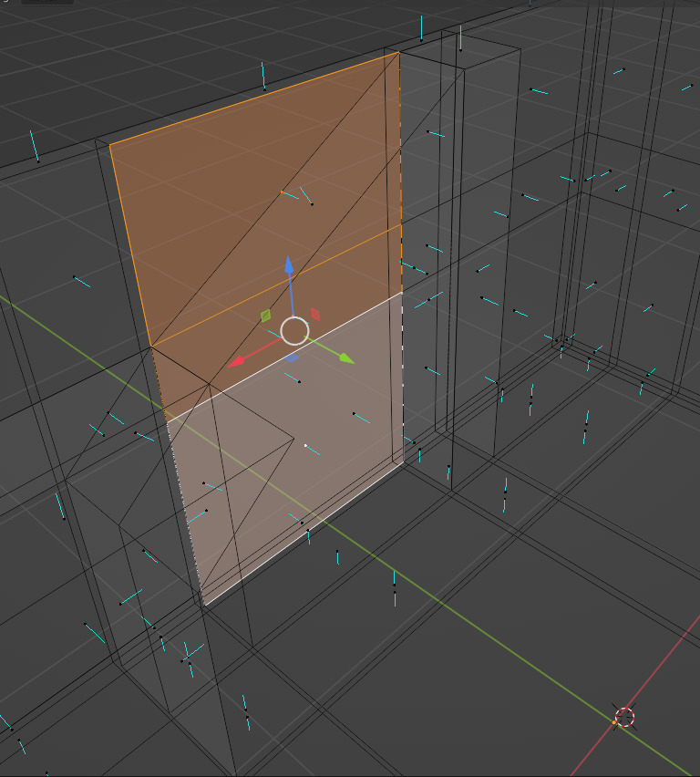Click the white circle at the gizmo center
Image resolution: width=700 pixels, height=777 pixels.
294,331
